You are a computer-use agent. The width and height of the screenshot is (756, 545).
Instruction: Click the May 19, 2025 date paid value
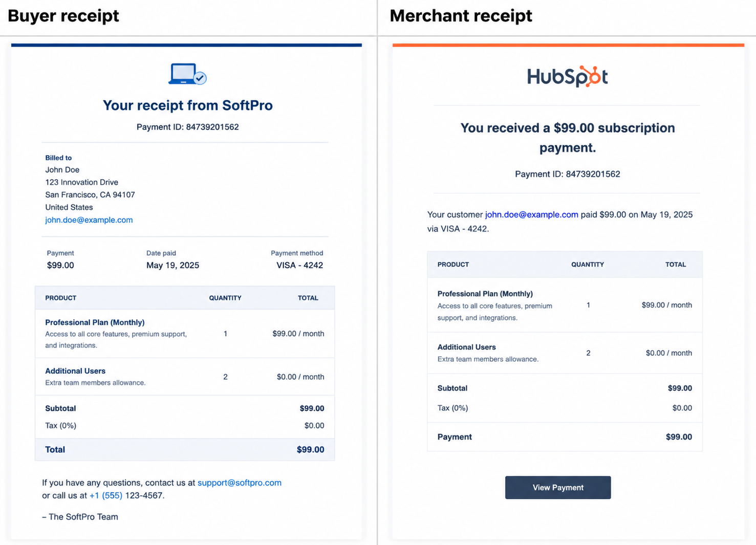tap(172, 265)
